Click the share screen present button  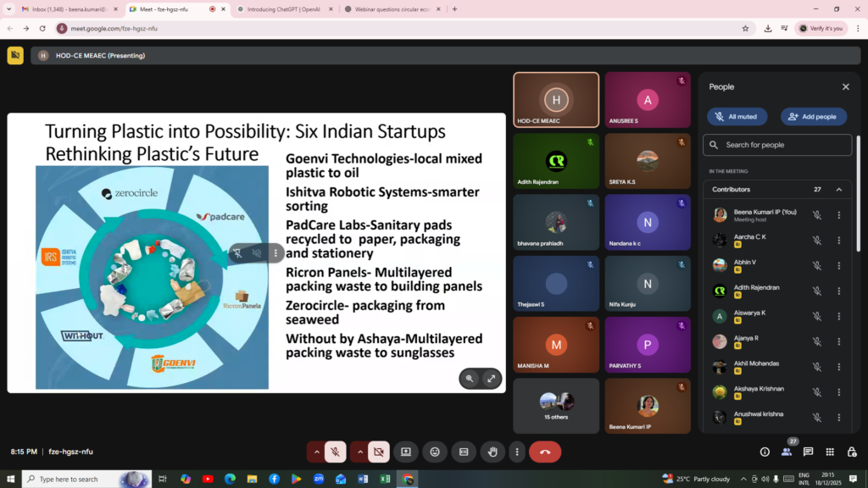pos(406,452)
